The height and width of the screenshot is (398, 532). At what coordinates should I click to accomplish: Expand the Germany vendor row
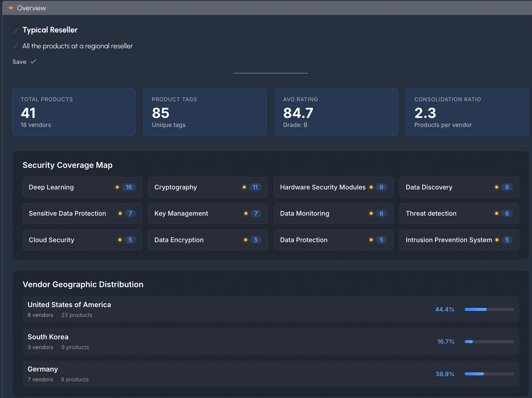point(271,374)
